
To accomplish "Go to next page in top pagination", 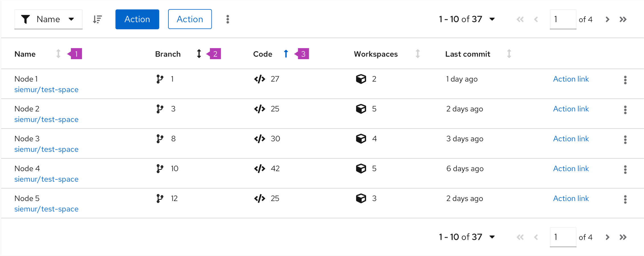I will point(607,19).
